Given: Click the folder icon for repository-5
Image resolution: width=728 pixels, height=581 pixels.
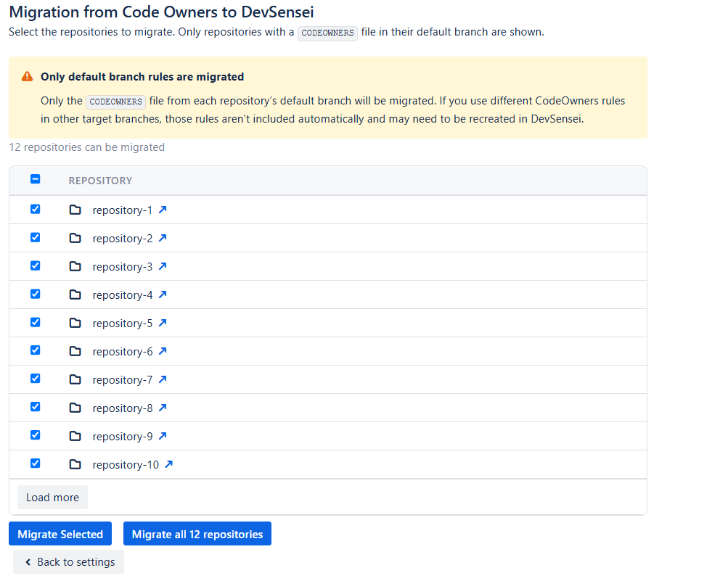Looking at the screenshot, I should [x=75, y=324].
